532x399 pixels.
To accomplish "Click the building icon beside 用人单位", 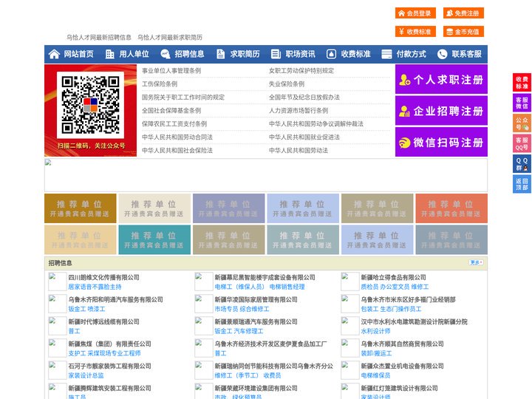I will 109,54.
